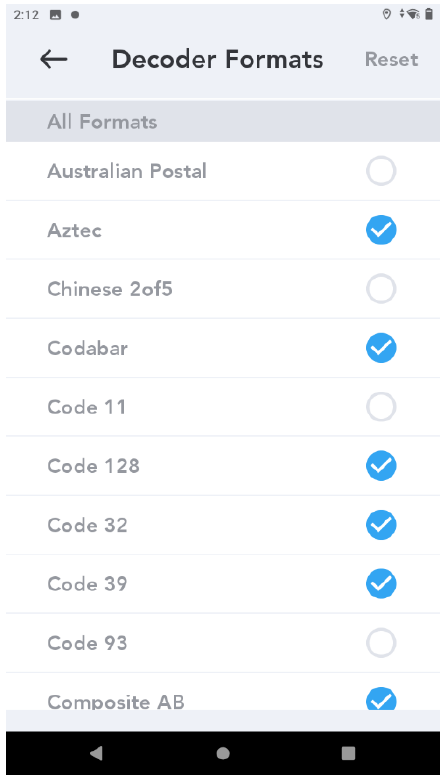Viewport: 443px width, 781px height.
Task: Tap the battery icon in status bar
Action: click(x=429, y=14)
